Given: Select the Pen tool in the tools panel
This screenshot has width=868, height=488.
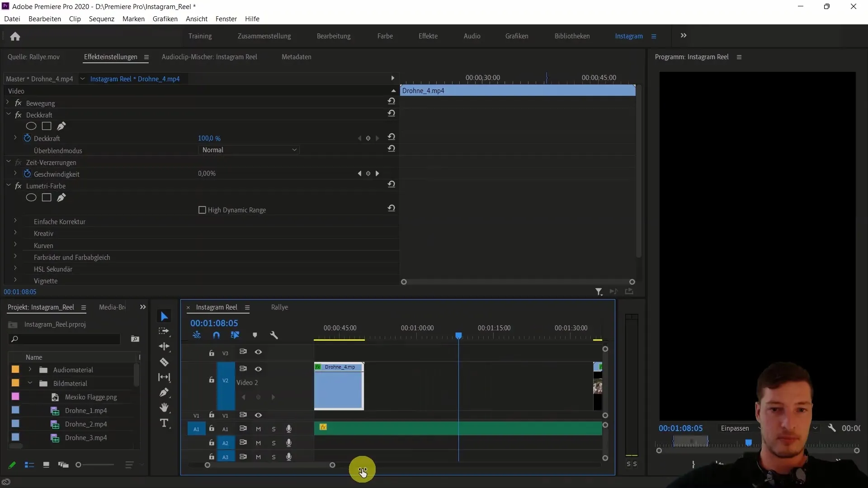Looking at the screenshot, I should pyautogui.click(x=164, y=392).
